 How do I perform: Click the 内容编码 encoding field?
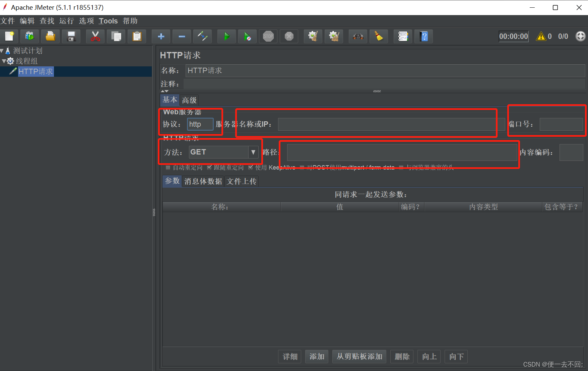571,152
